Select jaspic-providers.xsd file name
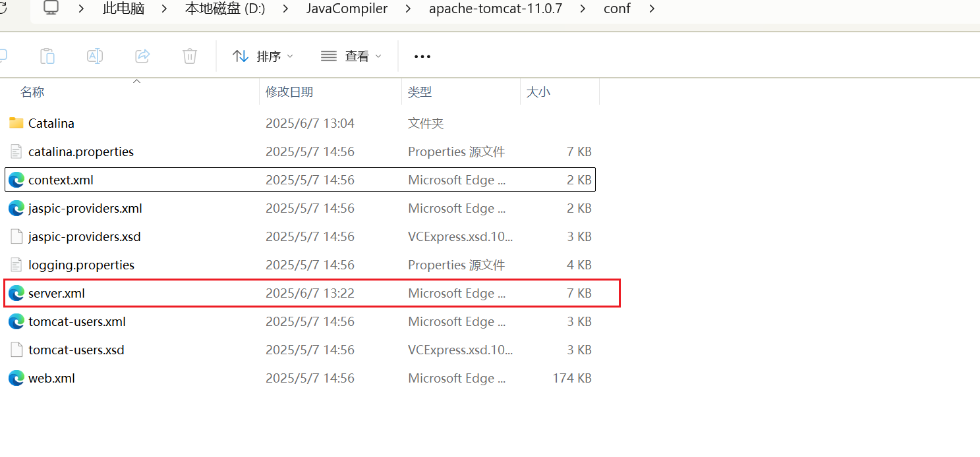This screenshot has height=457, width=980. (x=84, y=236)
